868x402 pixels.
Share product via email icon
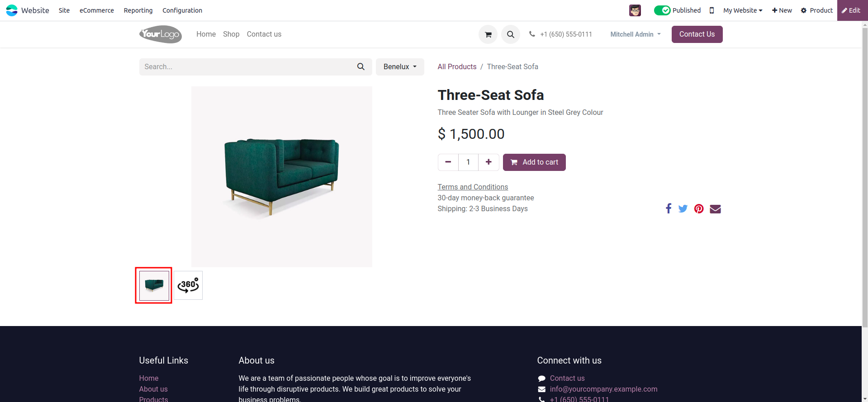pyautogui.click(x=715, y=208)
